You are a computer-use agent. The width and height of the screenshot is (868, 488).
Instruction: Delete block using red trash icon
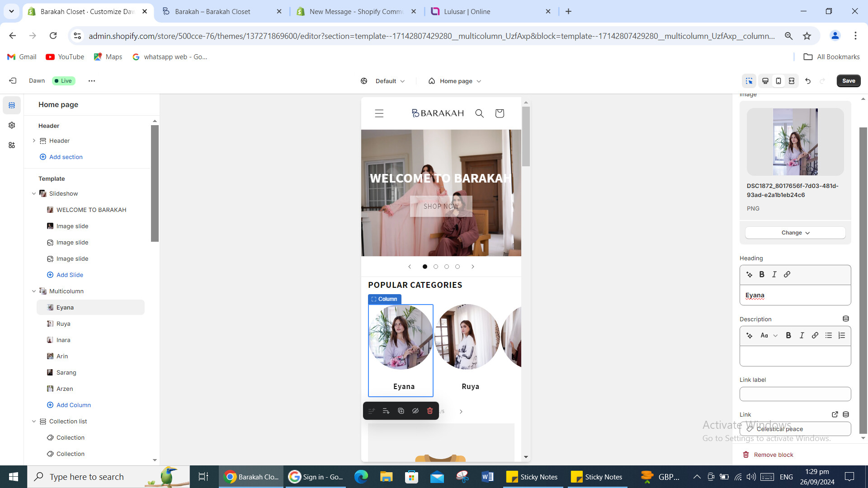430,411
